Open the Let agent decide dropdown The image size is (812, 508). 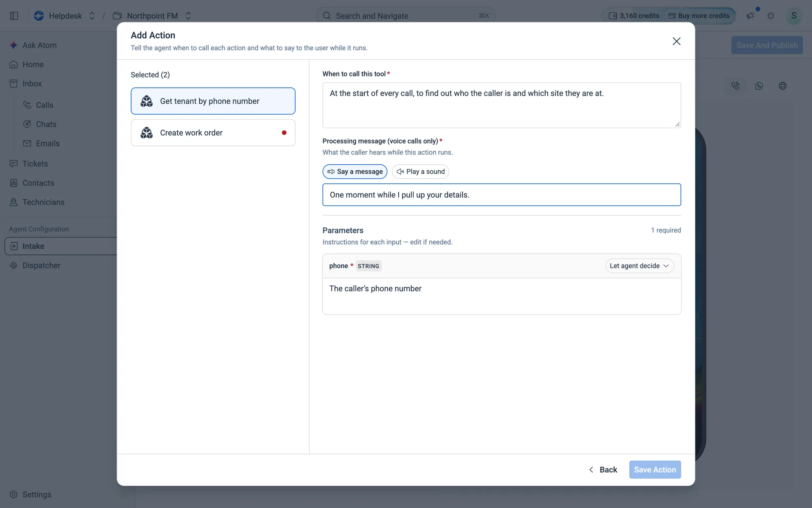click(639, 266)
